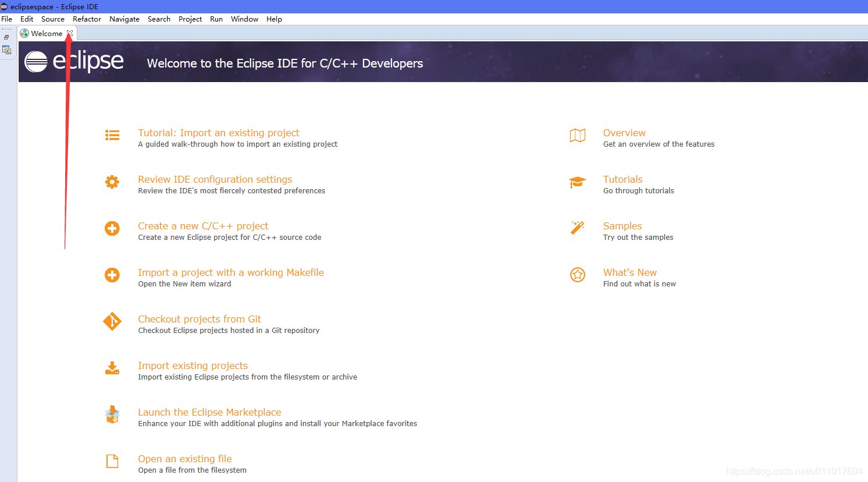Click the lower minimized-view icon in the left trim bar
This screenshot has width=868, height=482.
coord(6,50)
